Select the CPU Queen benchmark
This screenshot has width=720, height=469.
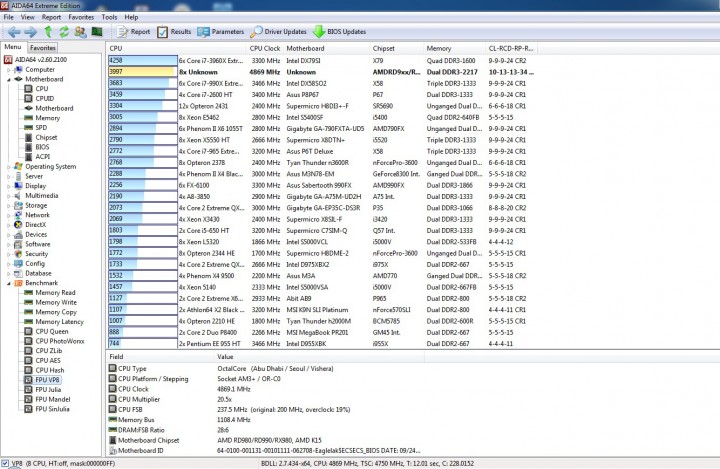point(46,331)
